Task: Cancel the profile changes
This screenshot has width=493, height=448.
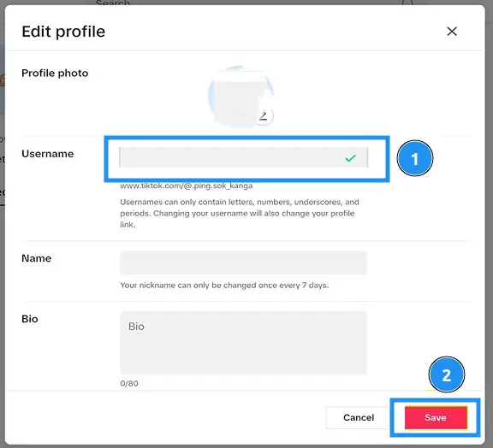Action: [359, 417]
